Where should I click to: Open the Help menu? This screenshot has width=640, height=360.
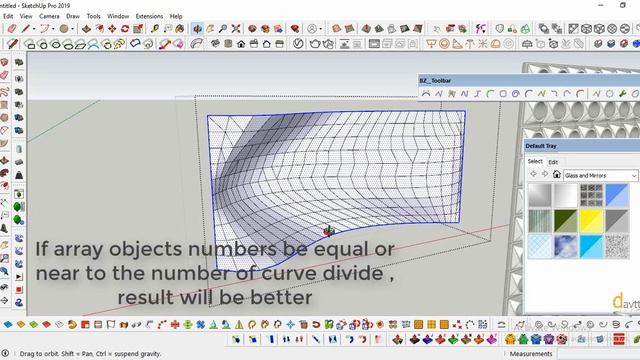point(176,16)
